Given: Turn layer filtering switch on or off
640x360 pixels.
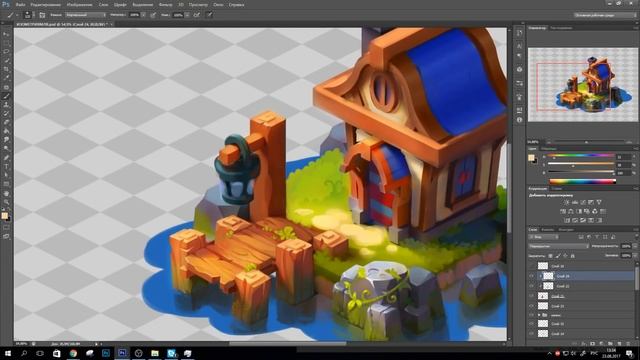Looking at the screenshot, I should pyautogui.click(x=636, y=237).
